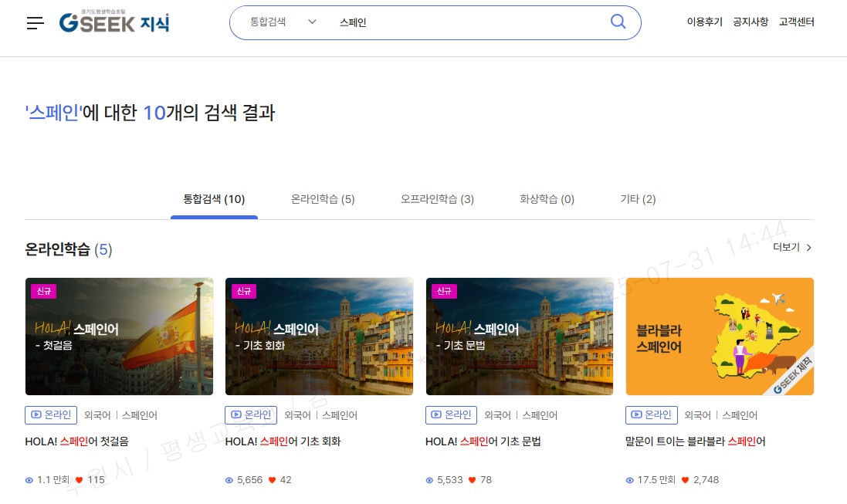Expand 더보기 for 온라인학습 results

tap(792, 248)
